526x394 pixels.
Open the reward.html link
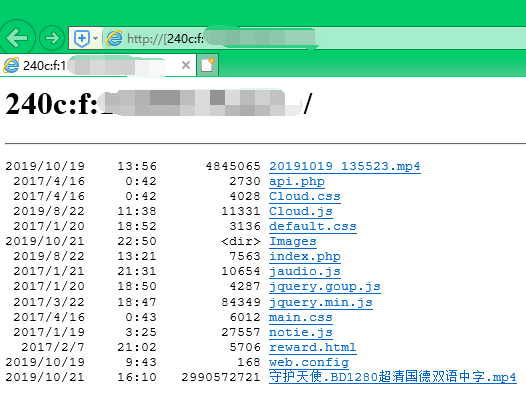click(x=313, y=347)
